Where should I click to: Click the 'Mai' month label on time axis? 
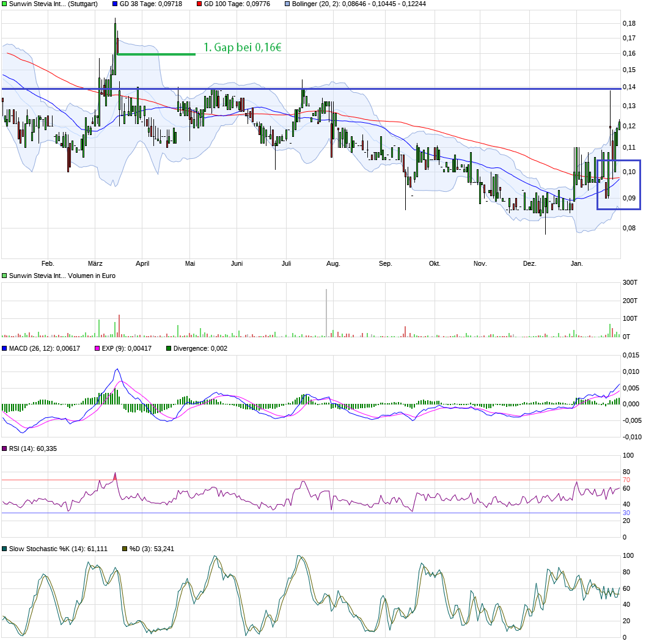click(x=190, y=263)
